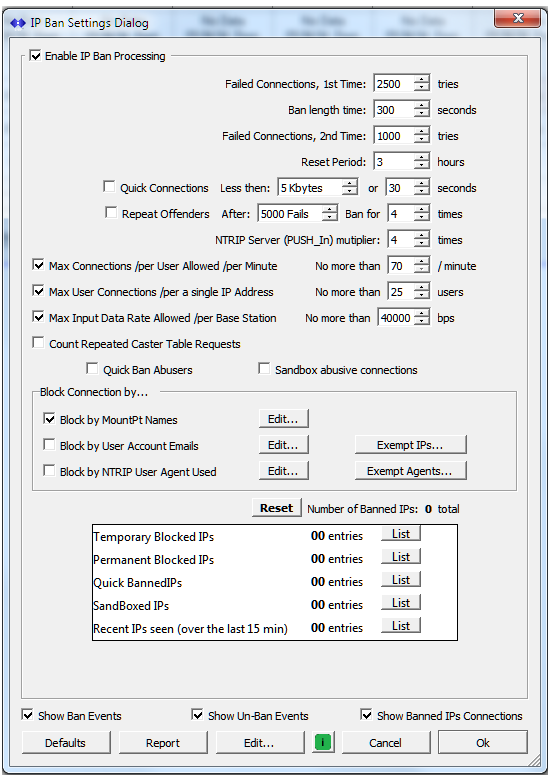The height and width of the screenshot is (780, 550).
Task: Click the users limit spinner
Action: click(x=422, y=291)
